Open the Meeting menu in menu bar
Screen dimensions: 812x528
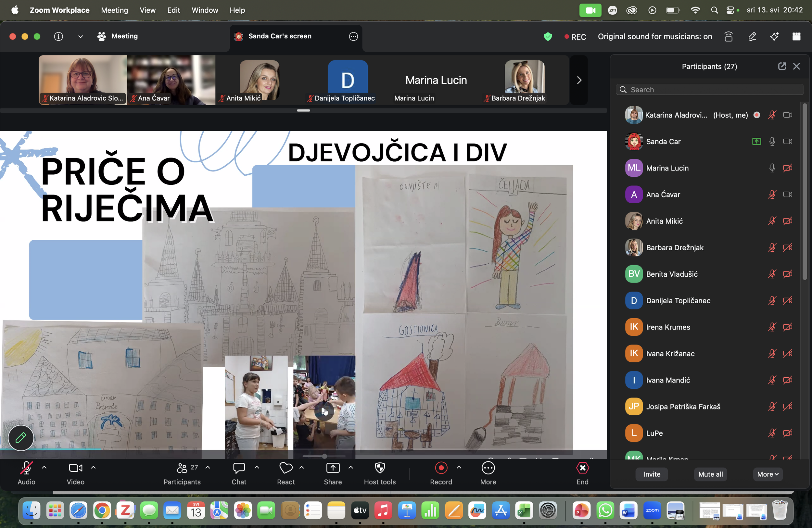click(x=114, y=10)
